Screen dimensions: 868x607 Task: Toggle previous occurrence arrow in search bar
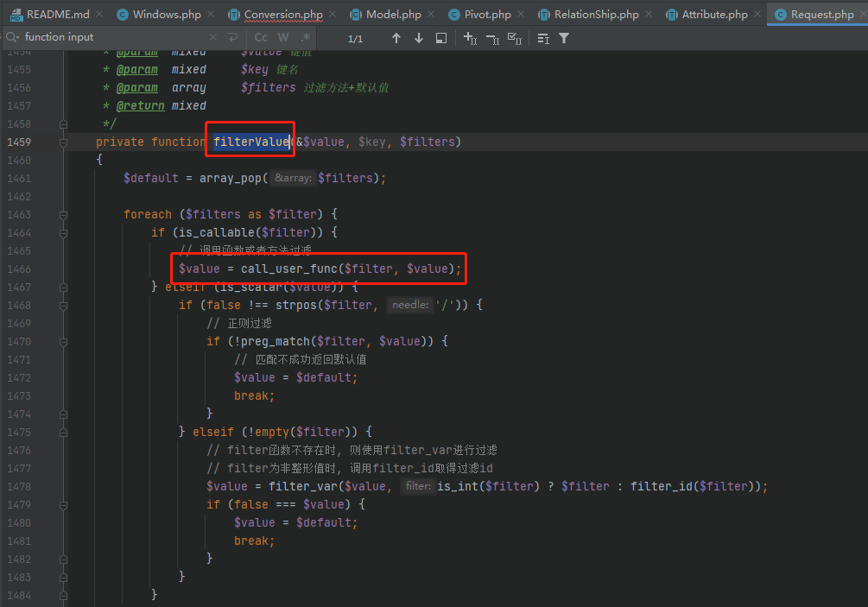(x=396, y=37)
